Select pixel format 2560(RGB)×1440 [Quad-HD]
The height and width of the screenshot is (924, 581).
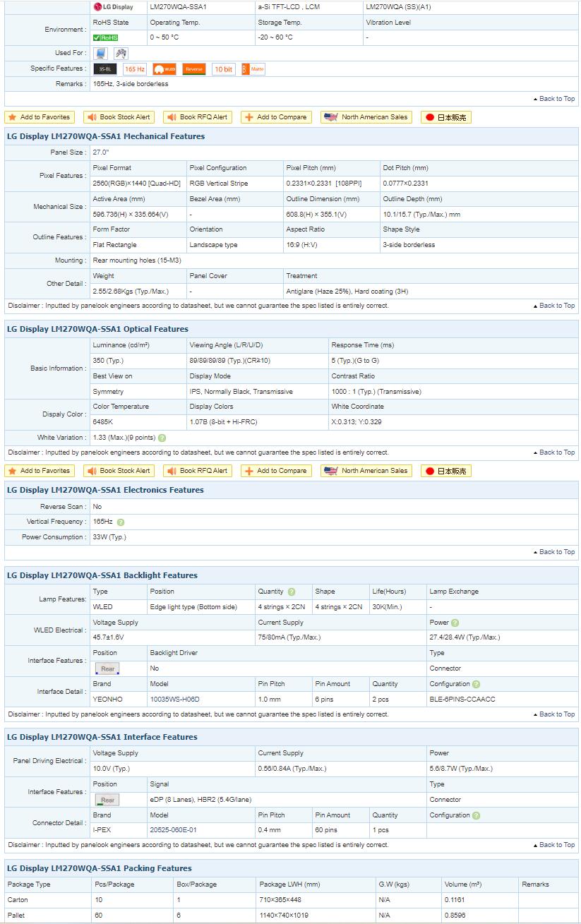click(x=137, y=184)
